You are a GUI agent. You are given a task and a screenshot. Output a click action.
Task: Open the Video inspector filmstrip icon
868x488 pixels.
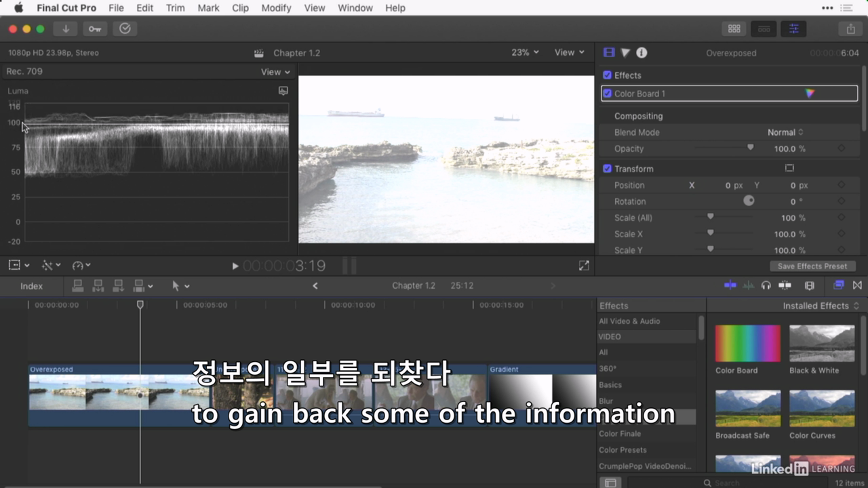[609, 52]
